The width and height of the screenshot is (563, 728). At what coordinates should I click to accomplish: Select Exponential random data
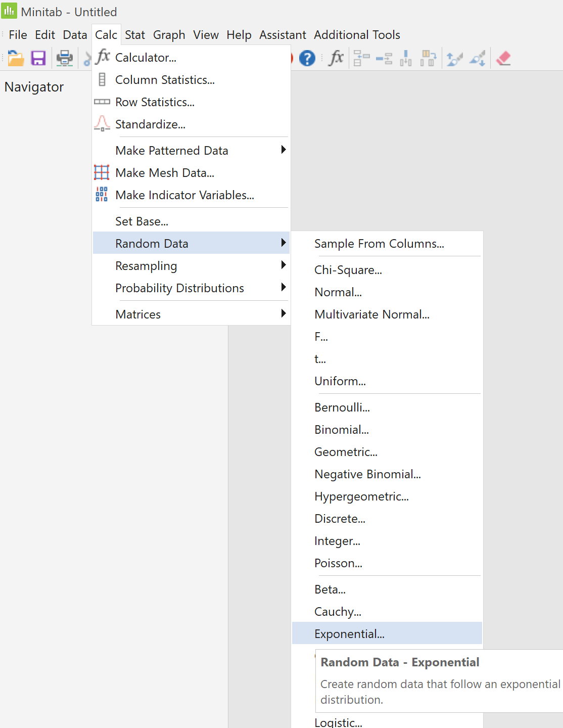[387, 634]
